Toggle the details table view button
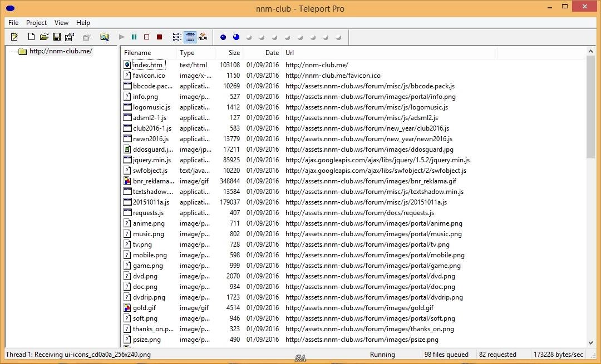This screenshot has width=601, height=364. (190, 37)
